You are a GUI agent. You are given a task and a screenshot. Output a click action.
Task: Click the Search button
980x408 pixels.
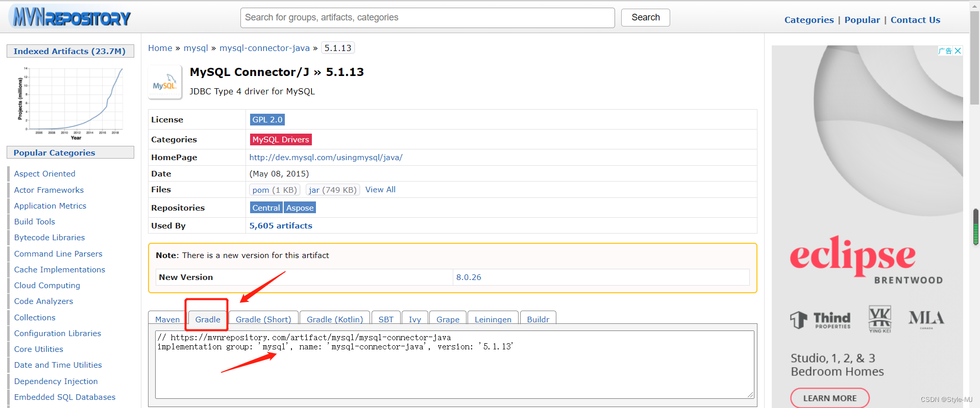(x=645, y=17)
